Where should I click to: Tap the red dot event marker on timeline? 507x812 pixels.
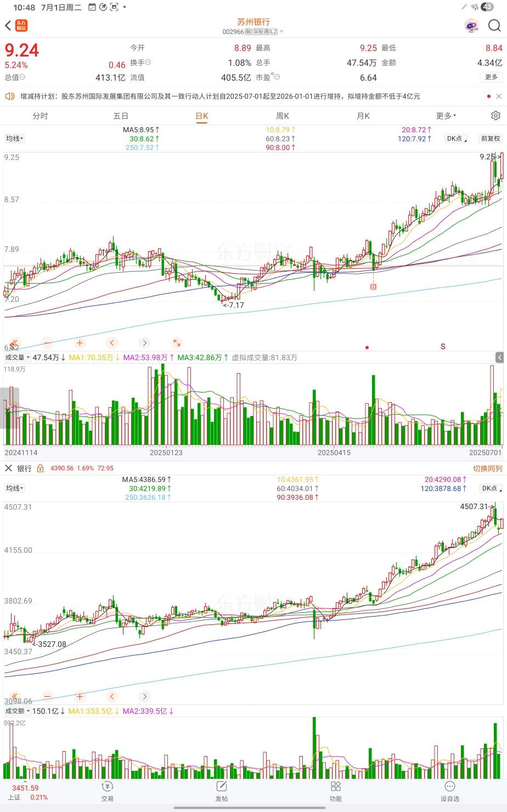coord(367,347)
